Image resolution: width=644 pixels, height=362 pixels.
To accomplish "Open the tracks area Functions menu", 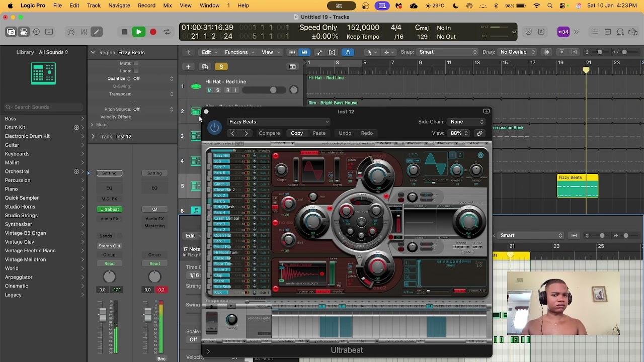I will coord(239,52).
